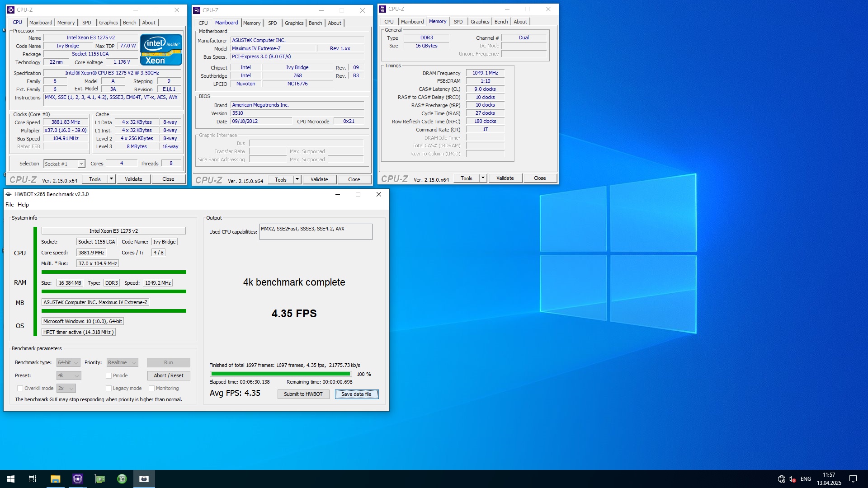Select HWBOT x265 taskbar icon
868x488 pixels.
point(144,479)
